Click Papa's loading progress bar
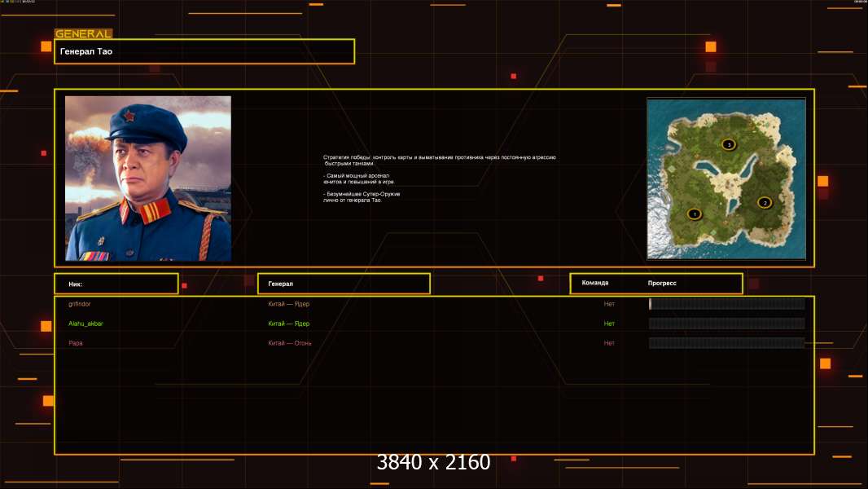 727,343
